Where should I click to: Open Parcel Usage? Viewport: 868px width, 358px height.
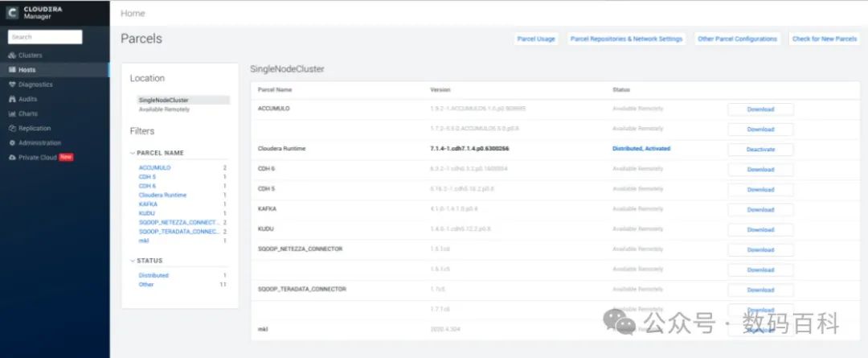536,39
